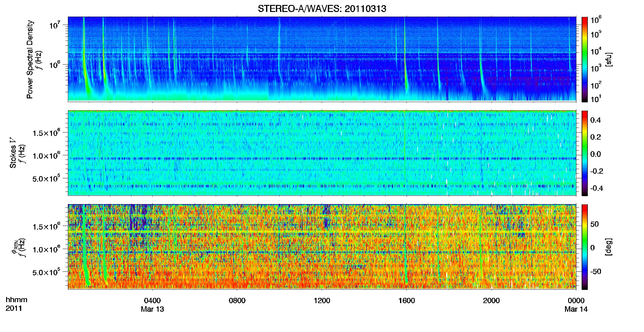Click the strong type III burst at the start of the top panel
Screen dimensions: 644x332
click(85, 55)
